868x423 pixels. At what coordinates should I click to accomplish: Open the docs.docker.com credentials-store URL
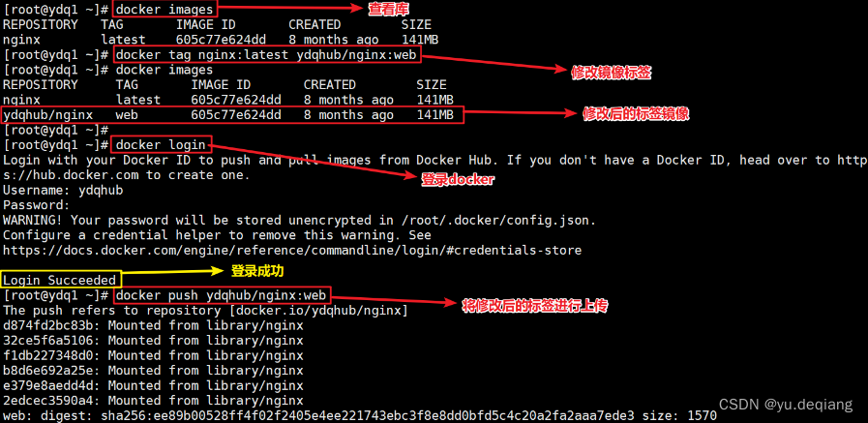[x=291, y=251]
